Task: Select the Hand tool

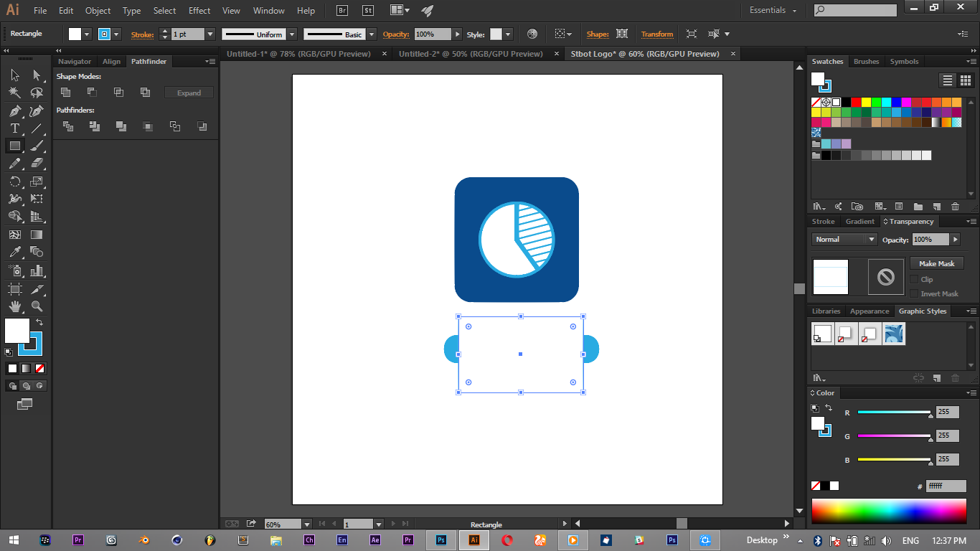Action: pos(14,306)
